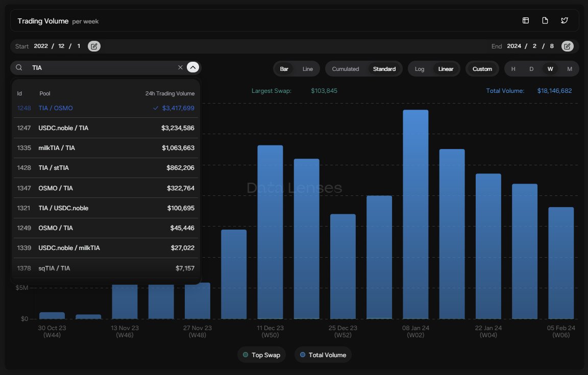
Task: Click the 22 Jan 24 volume bar
Action: pos(488,246)
